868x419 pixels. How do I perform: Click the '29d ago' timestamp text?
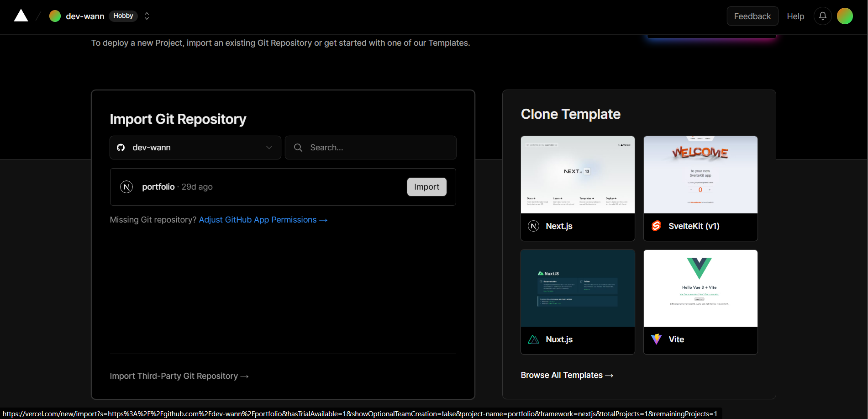197,187
